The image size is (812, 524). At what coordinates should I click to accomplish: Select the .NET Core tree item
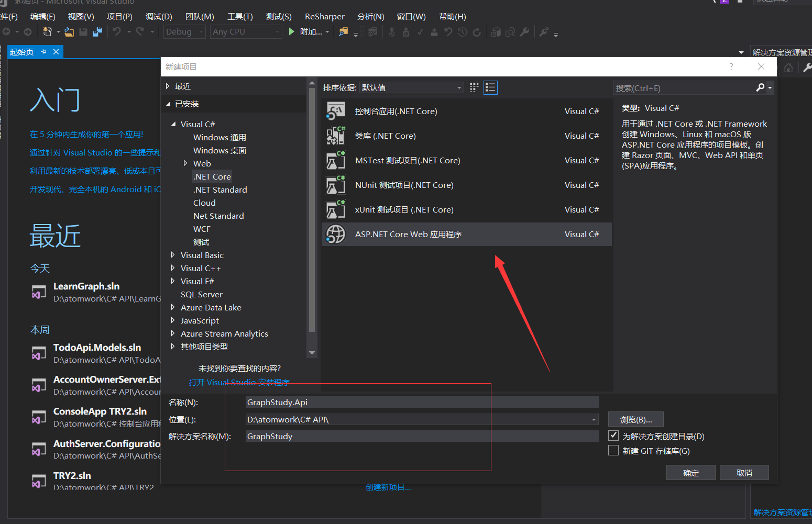point(212,176)
